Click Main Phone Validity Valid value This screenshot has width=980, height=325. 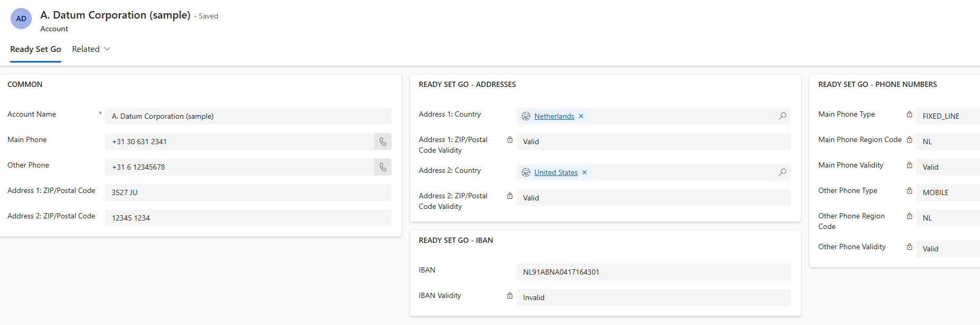[x=948, y=167]
